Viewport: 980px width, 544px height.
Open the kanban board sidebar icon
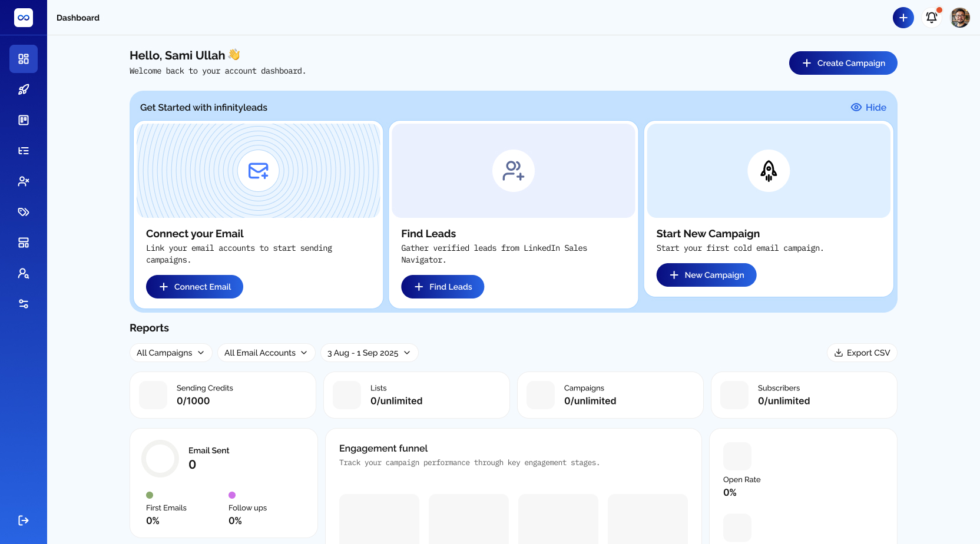[24, 120]
